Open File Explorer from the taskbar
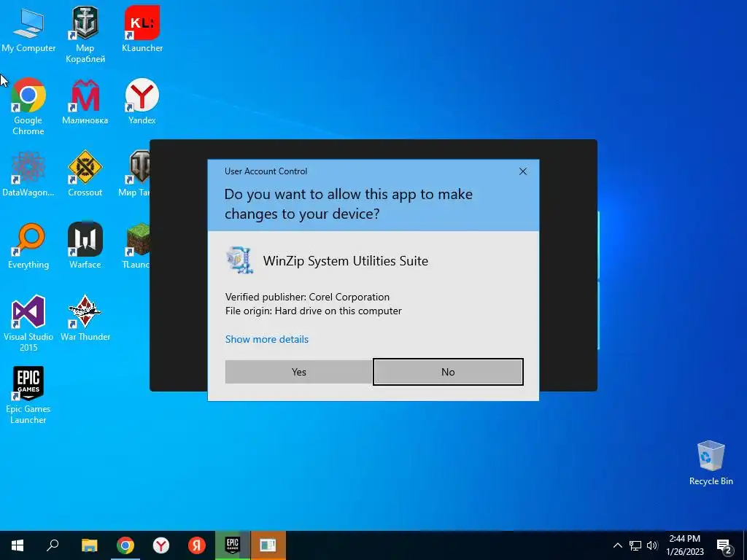The width and height of the screenshot is (747, 560). point(89,545)
